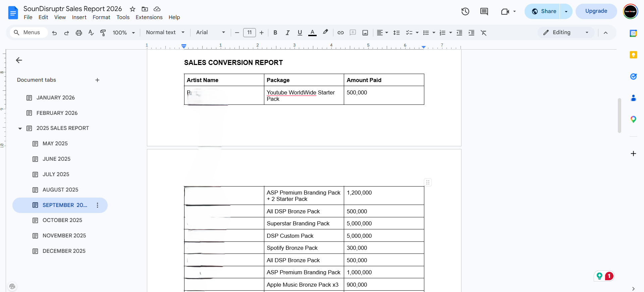Image resolution: width=644 pixels, height=292 pixels.
Task: Hide the menus collapse arrow
Action: point(606,33)
